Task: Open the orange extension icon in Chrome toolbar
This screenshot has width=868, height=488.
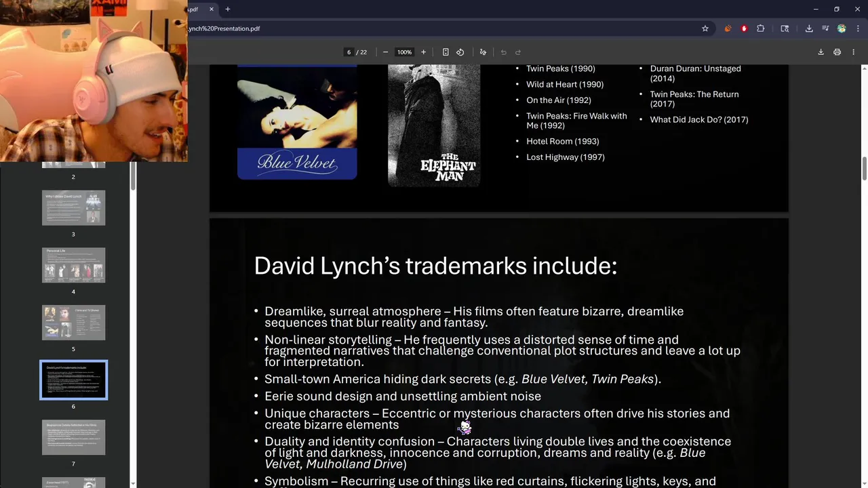Action: pos(728,28)
